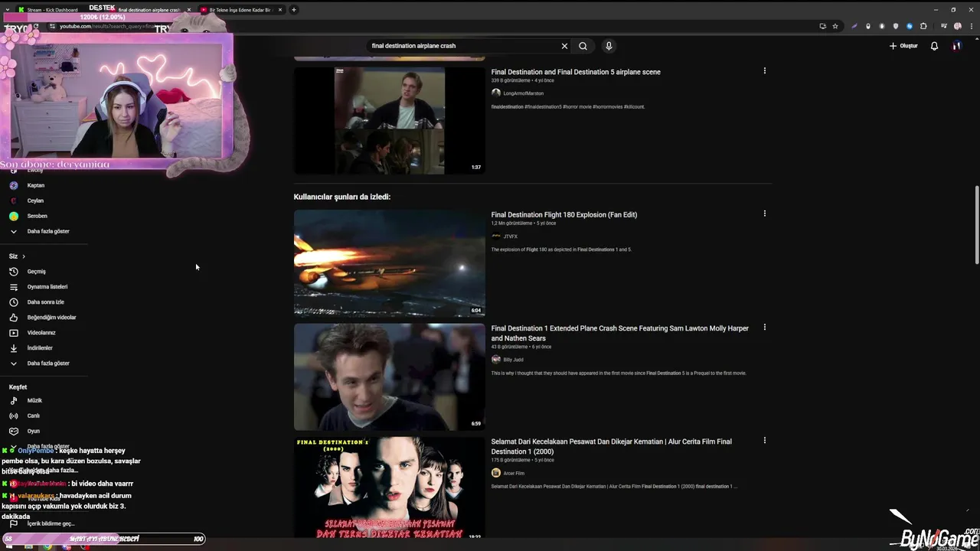Click the page vertical scrollbar thumb
This screenshot has width=980, height=551.
coord(976,225)
